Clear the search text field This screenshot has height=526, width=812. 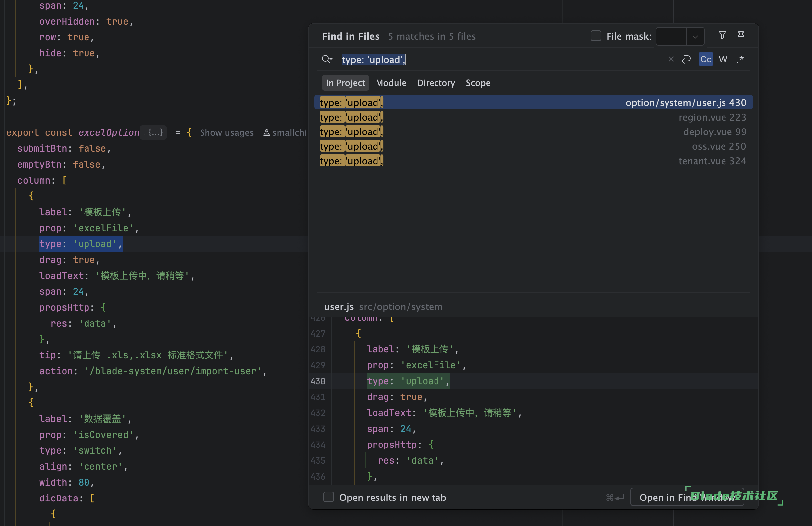[671, 59]
